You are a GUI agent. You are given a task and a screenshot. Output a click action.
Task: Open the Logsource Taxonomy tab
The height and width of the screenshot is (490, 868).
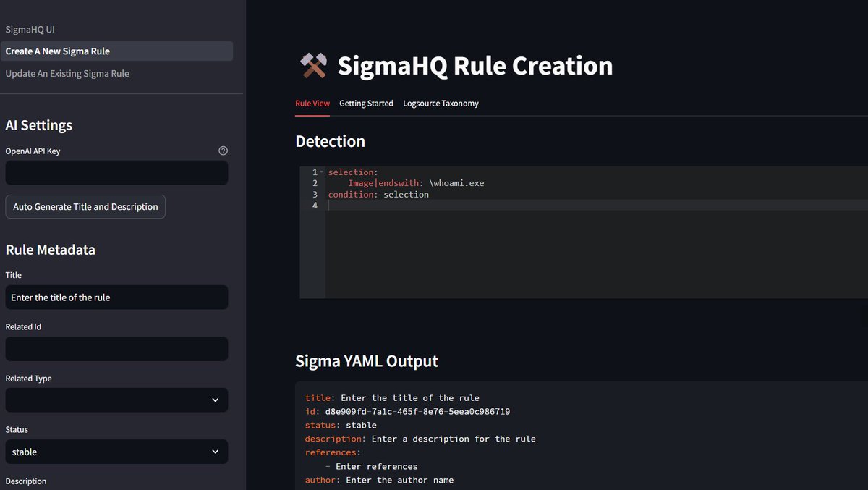pos(441,104)
